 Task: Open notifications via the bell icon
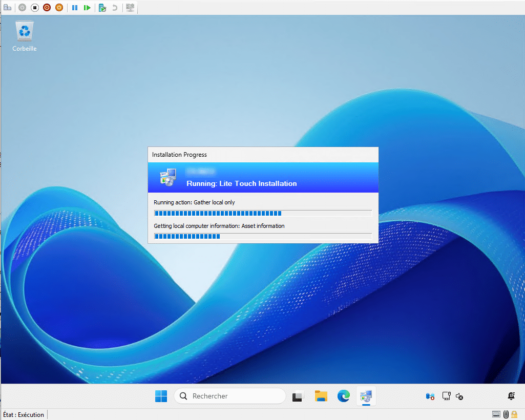pyautogui.click(x=511, y=396)
